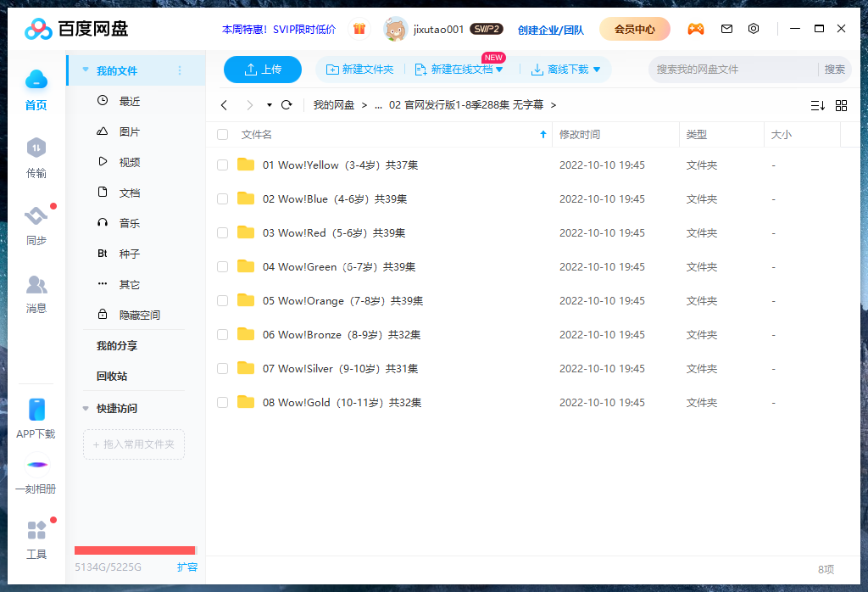Open the 同步 sync section

click(36, 226)
